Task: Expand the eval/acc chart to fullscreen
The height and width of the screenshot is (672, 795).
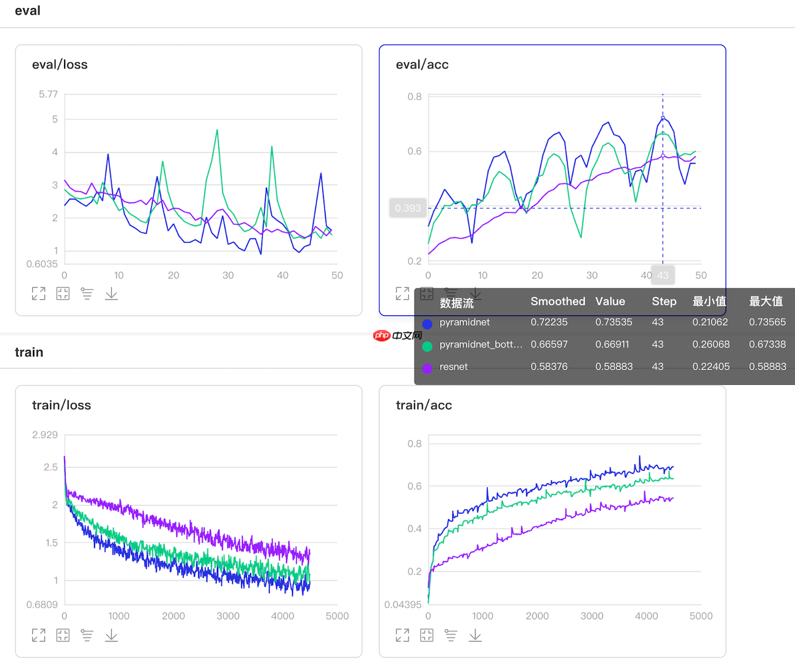Action: point(402,294)
